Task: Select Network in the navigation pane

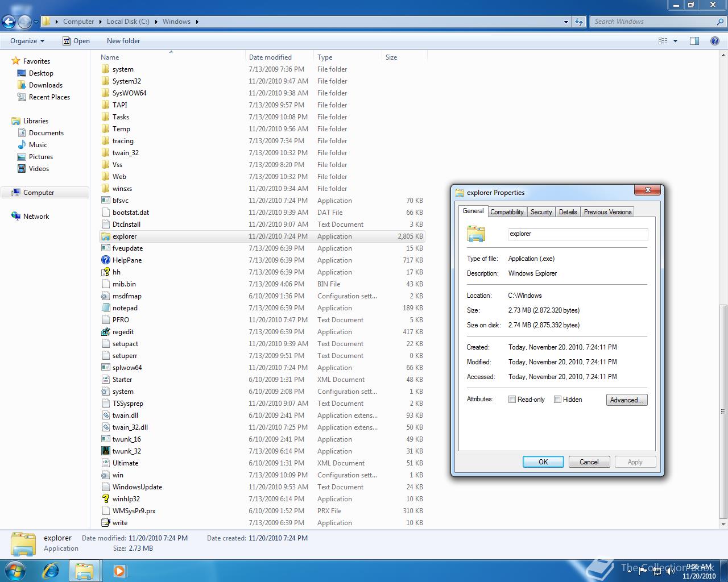Action: [36, 217]
